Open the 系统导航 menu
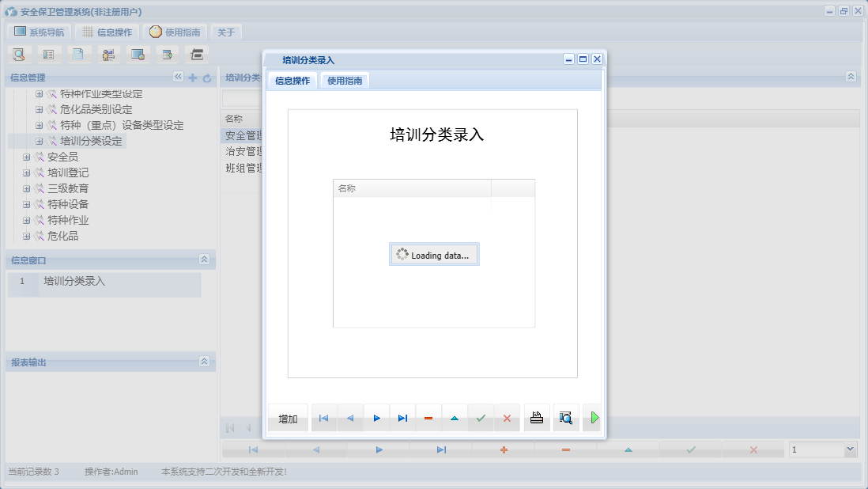Viewport: 868px width, 489px height. click(39, 31)
